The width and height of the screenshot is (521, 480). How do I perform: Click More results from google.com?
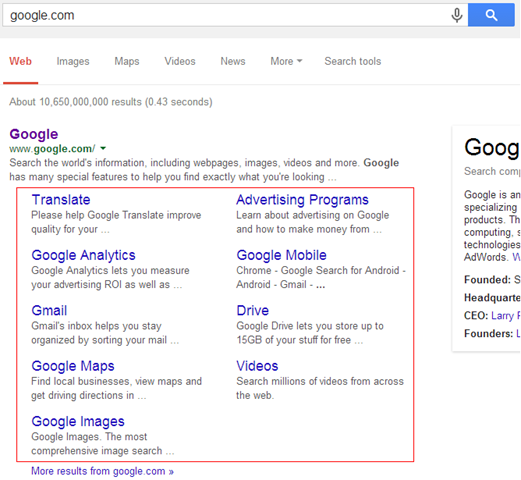click(102, 471)
